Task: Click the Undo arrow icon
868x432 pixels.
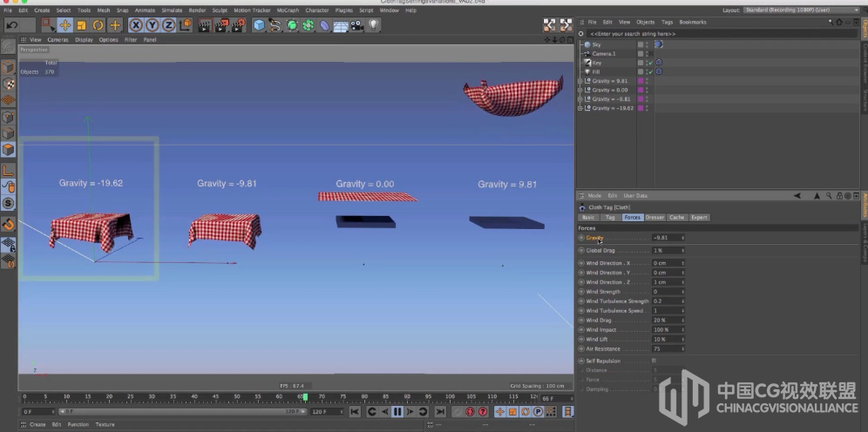Action: [x=11, y=25]
